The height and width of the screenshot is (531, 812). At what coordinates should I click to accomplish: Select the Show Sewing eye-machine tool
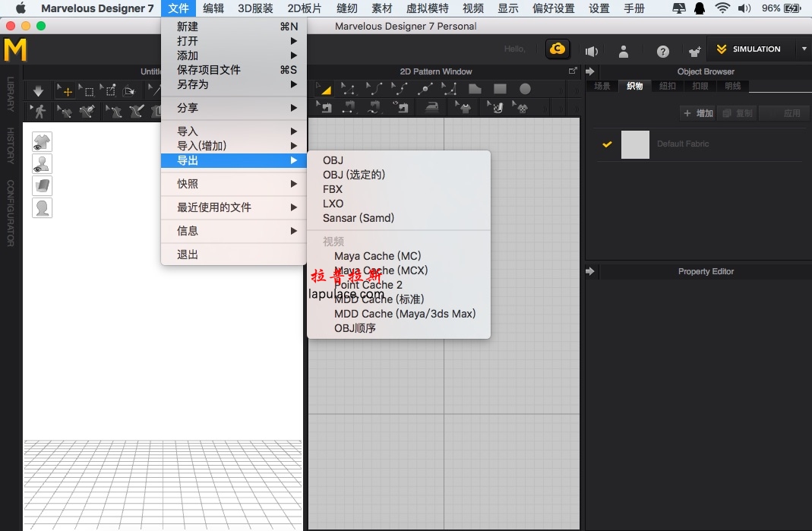[400, 107]
